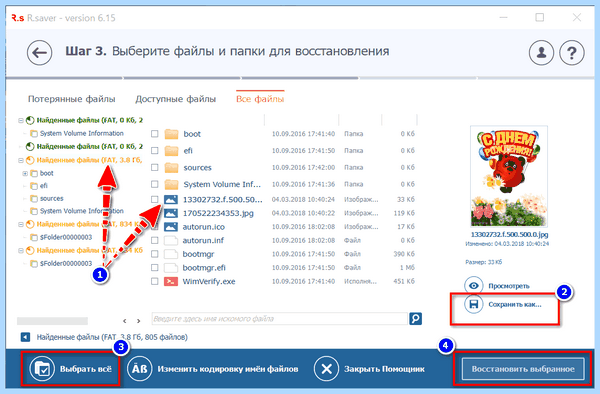The height and width of the screenshot is (394, 600).
Task: Collapse the last orange found files node
Action: [21, 251]
